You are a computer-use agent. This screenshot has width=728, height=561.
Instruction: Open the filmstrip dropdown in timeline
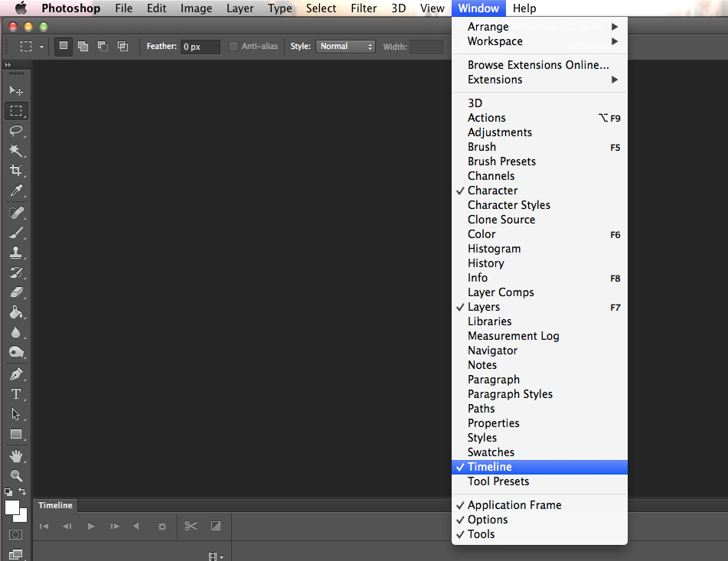pyautogui.click(x=216, y=556)
